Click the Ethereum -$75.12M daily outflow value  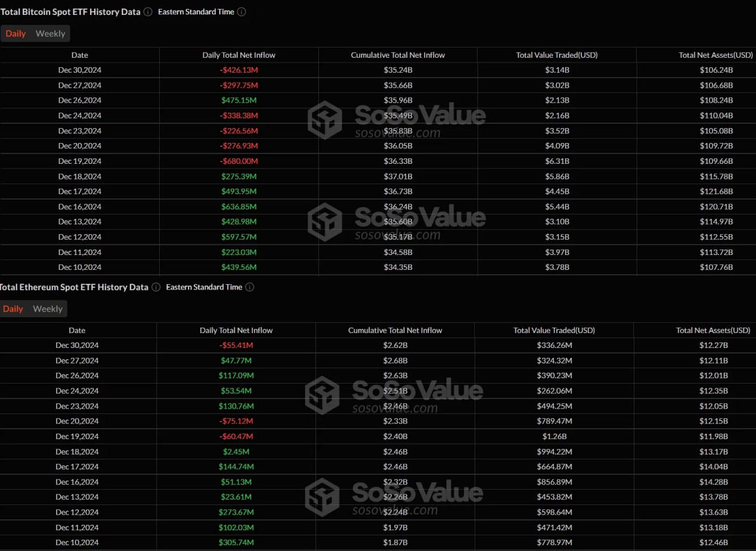tap(236, 421)
